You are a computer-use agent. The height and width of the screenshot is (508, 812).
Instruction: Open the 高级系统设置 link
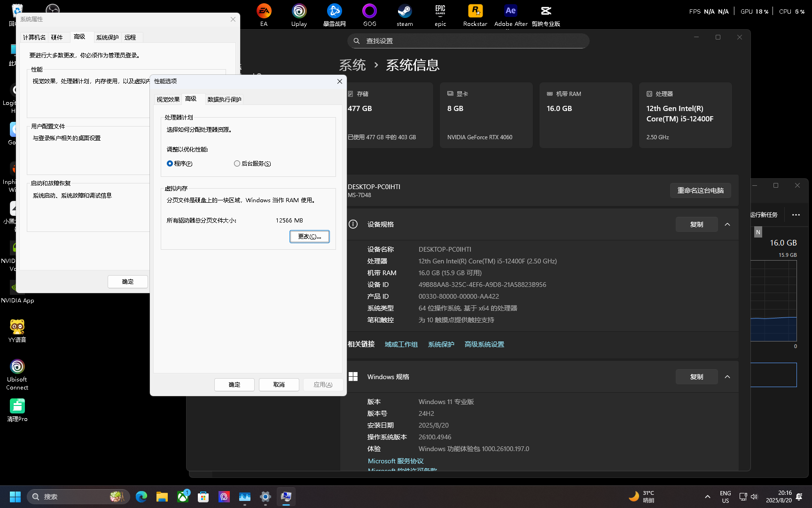484,344
